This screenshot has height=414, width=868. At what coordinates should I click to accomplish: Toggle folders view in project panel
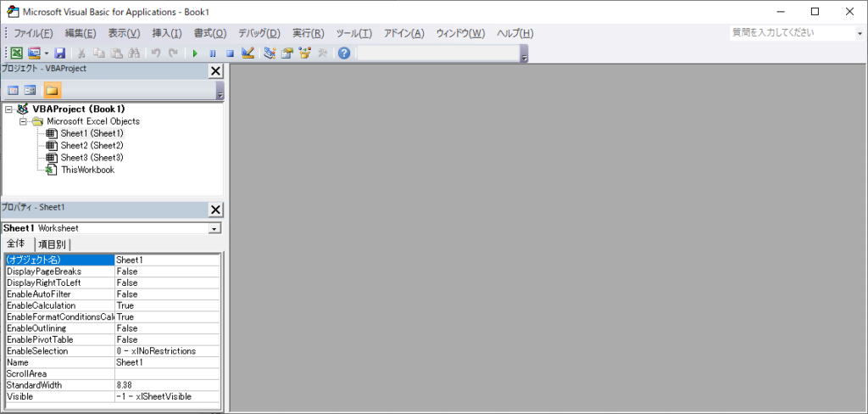[52, 90]
